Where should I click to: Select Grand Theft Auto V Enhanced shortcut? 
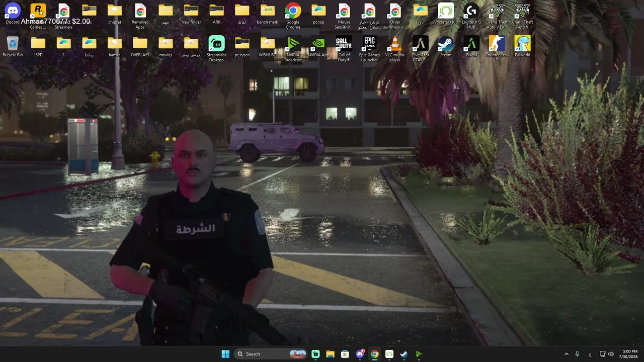497,16
